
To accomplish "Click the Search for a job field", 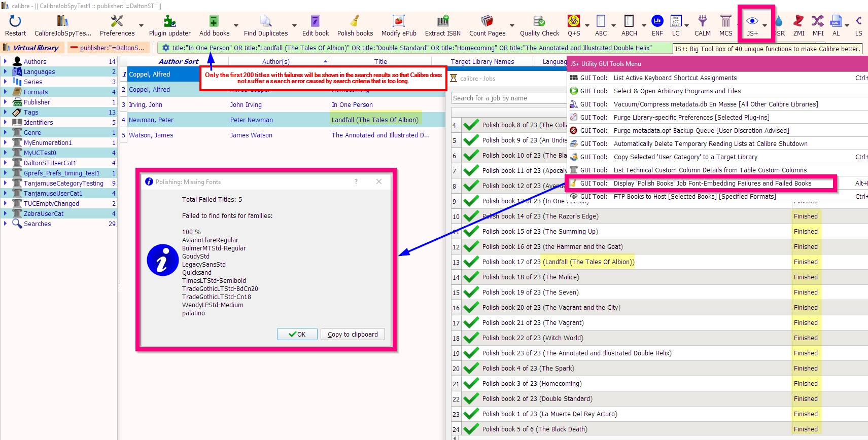I will click(x=508, y=98).
